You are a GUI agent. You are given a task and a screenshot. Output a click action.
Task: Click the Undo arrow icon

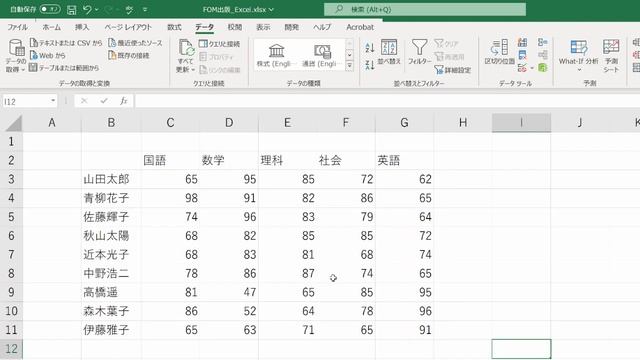pos(87,9)
